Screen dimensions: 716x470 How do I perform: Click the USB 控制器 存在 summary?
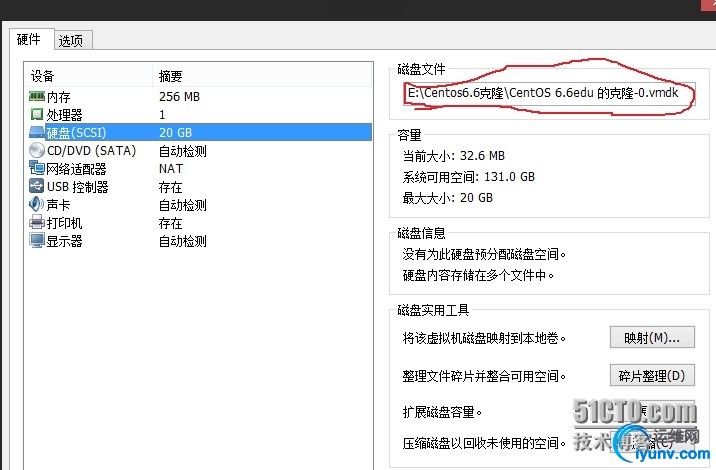[170, 187]
